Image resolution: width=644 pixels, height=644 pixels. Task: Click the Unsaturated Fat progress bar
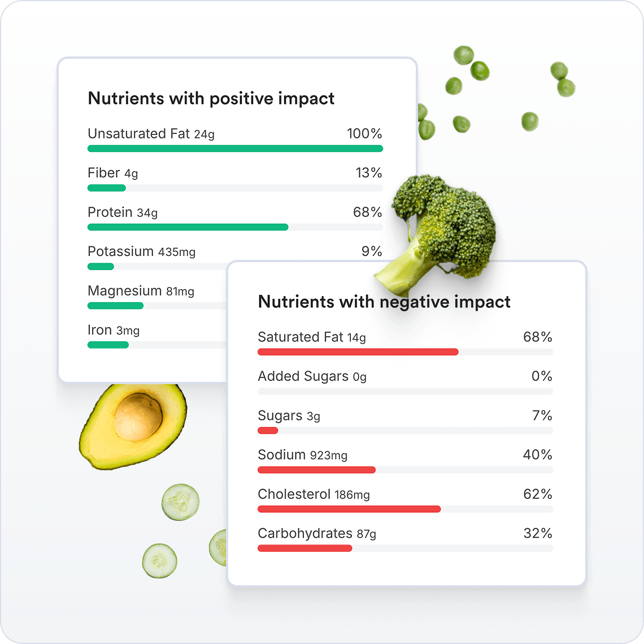(235, 149)
